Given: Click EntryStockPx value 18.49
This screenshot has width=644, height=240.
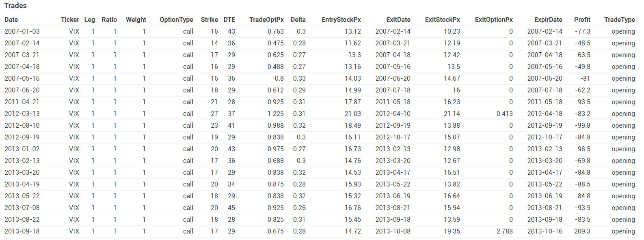Looking at the screenshot, I should point(353,125).
